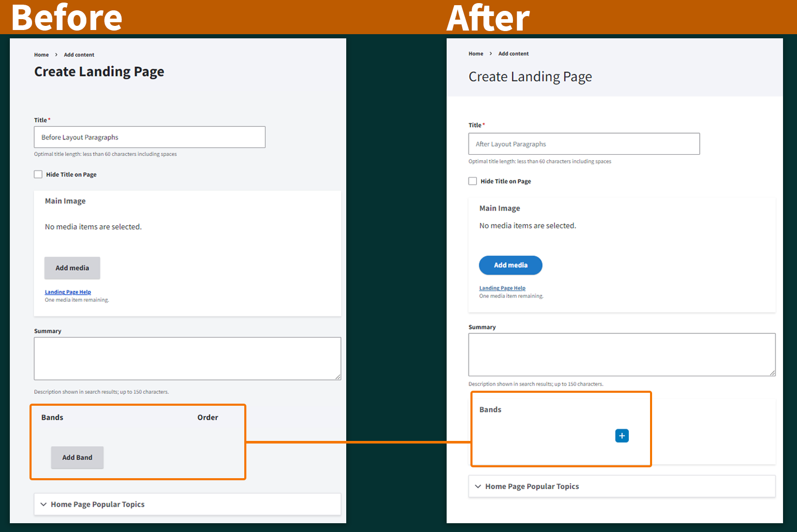Open Landing Page Help link in Before panel
This screenshot has height=532, width=797.
click(68, 292)
